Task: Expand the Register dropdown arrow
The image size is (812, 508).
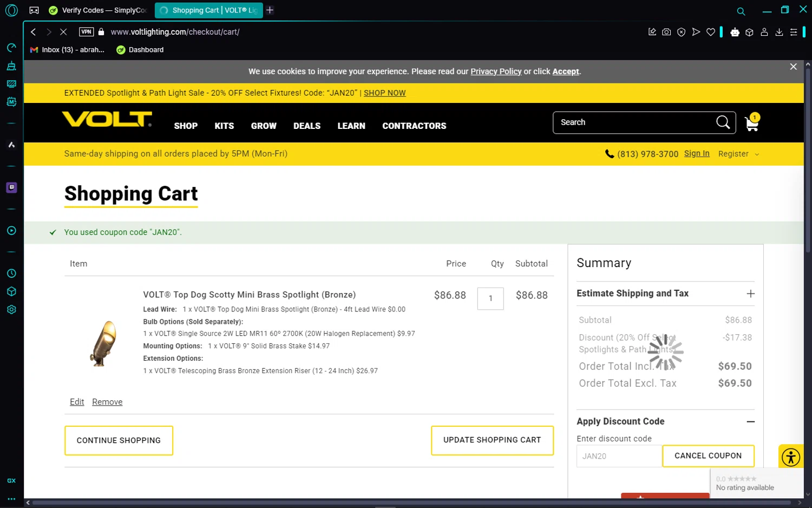Action: click(757, 154)
